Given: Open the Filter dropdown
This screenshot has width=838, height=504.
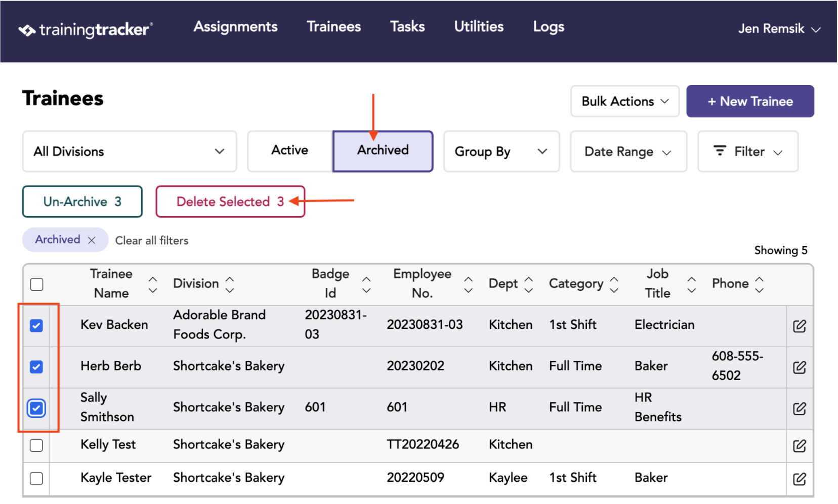Looking at the screenshot, I should tap(748, 151).
